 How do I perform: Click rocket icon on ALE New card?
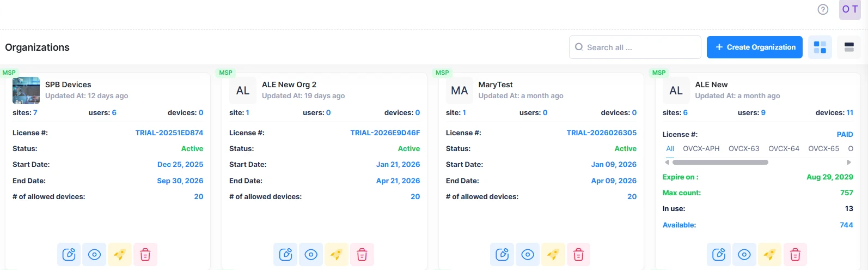click(x=769, y=255)
